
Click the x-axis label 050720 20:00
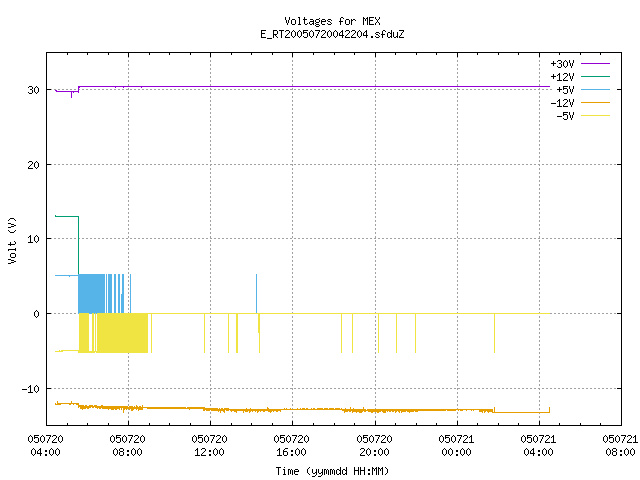374,445
